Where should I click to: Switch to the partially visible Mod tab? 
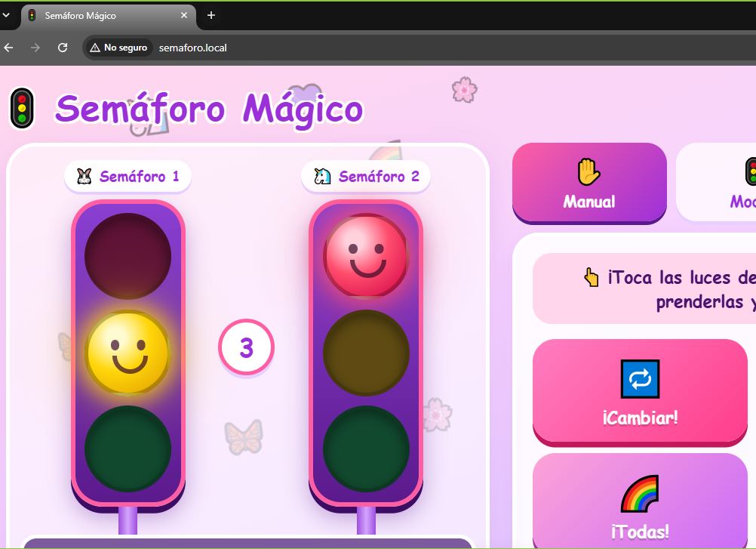click(x=717, y=182)
